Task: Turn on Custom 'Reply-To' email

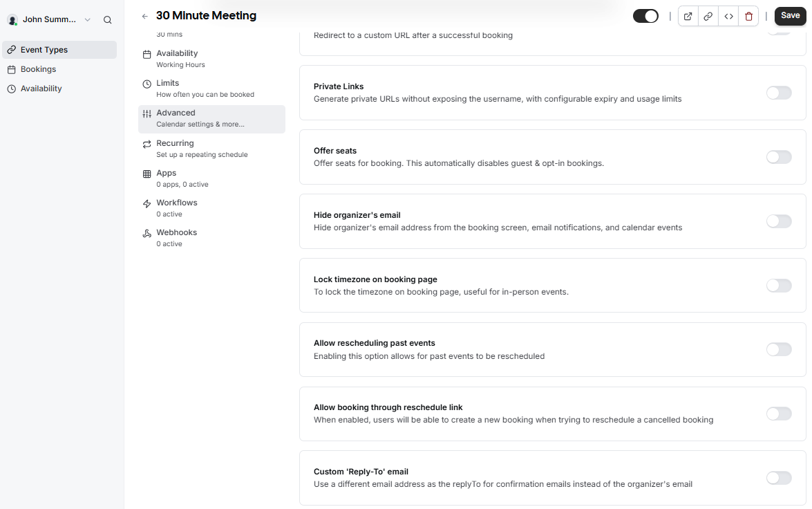Action: pos(779,478)
